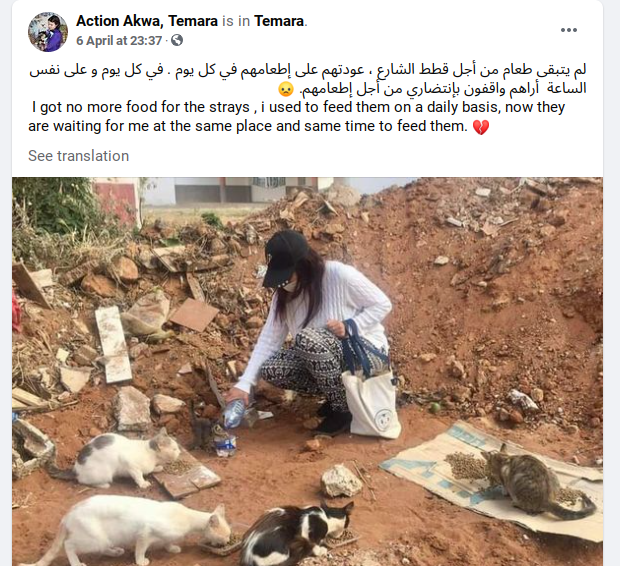Open the 6 April at 23:37 timestamp
This screenshot has width=620, height=566.
(119, 40)
